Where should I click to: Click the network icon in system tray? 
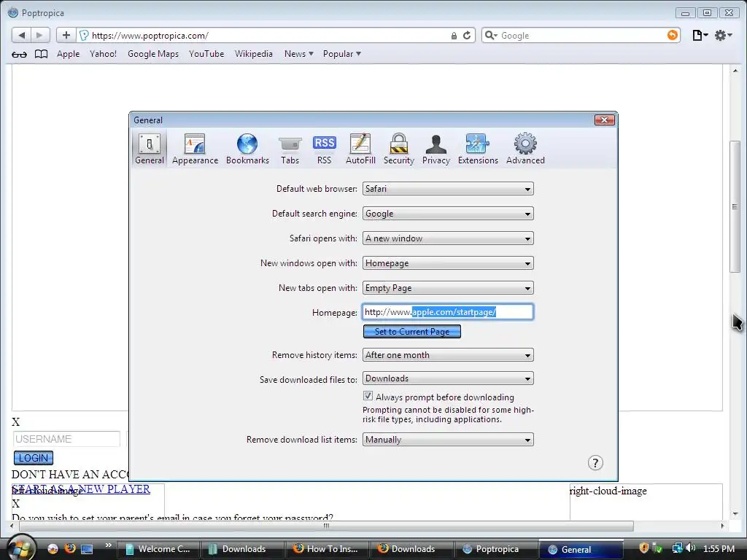[676, 548]
